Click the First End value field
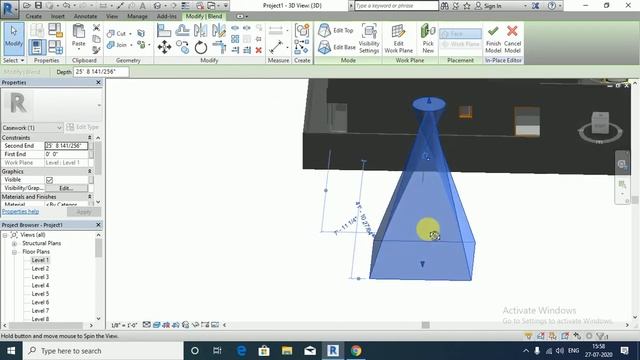This screenshot has height=360, width=640. pos(66,154)
